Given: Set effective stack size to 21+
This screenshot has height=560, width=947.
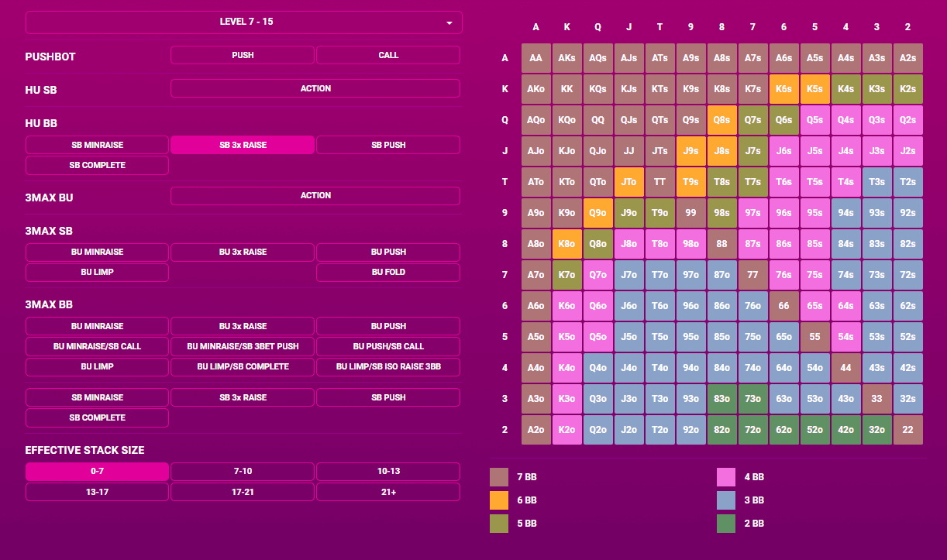Looking at the screenshot, I should point(388,491).
